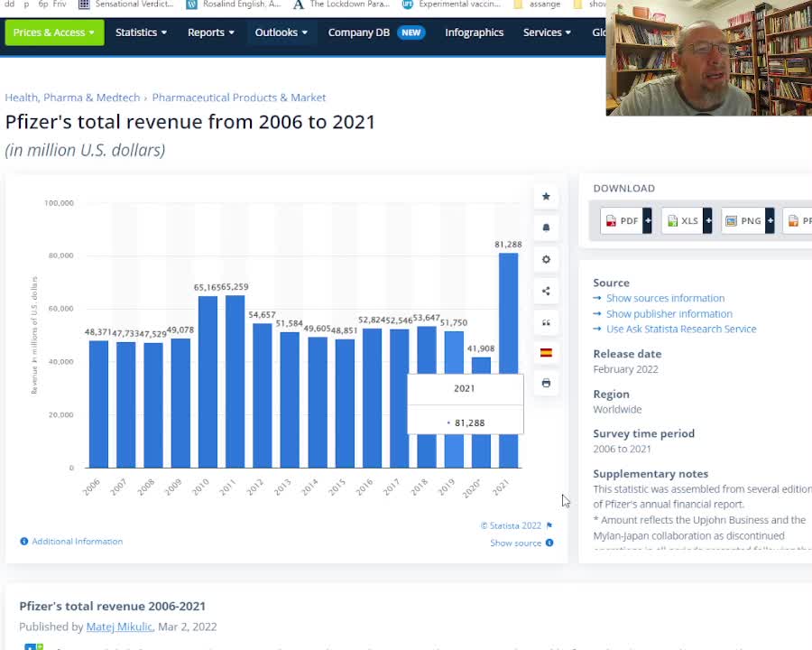Click the 81,288 value label above 2021 bar

[508, 244]
